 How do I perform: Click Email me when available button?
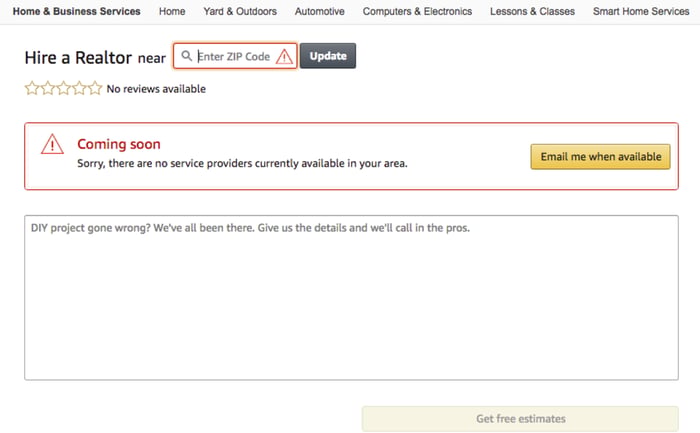600,157
